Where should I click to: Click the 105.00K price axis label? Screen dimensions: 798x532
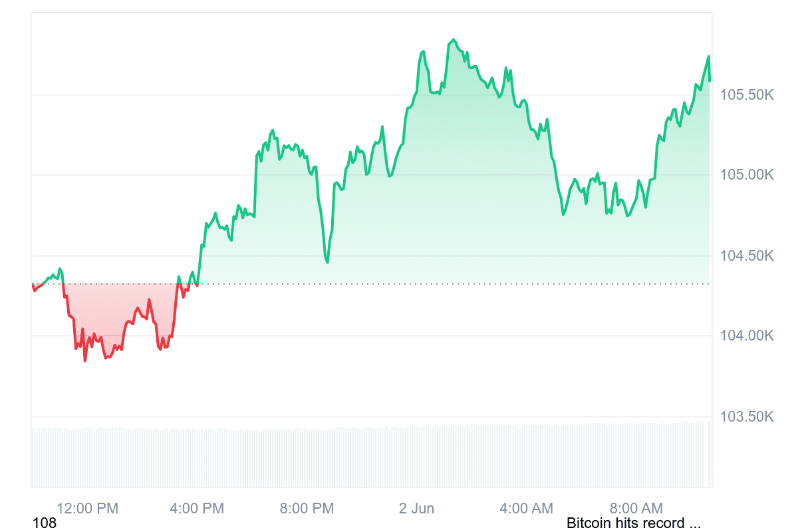(x=747, y=175)
